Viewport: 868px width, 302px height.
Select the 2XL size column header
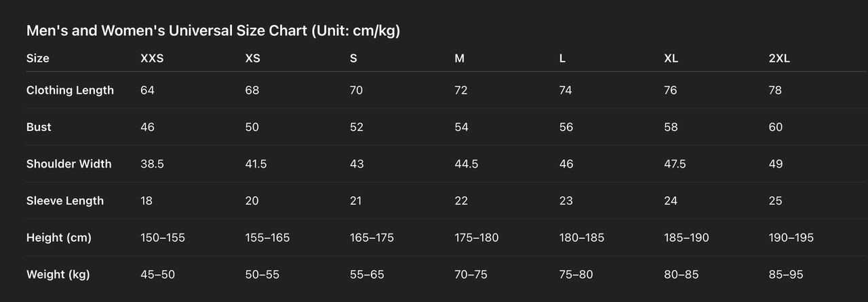click(779, 58)
